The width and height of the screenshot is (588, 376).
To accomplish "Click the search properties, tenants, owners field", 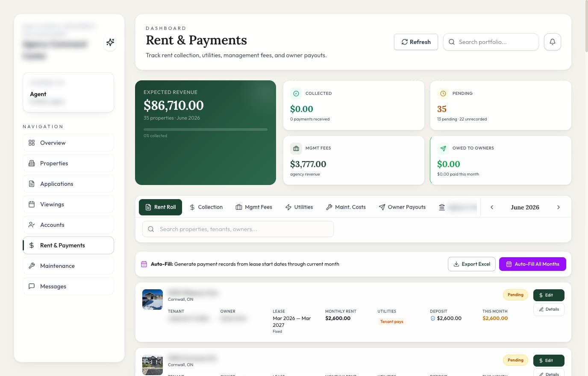I will pos(238,229).
